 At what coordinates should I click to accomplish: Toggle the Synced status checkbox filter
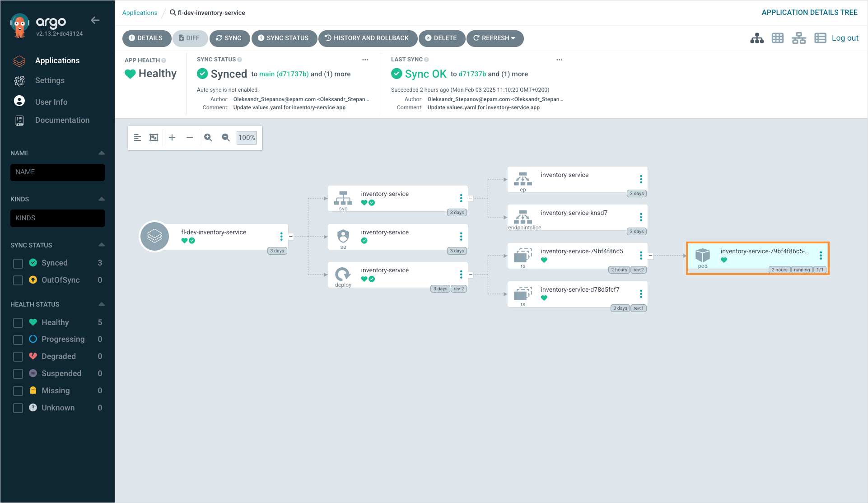coord(18,263)
